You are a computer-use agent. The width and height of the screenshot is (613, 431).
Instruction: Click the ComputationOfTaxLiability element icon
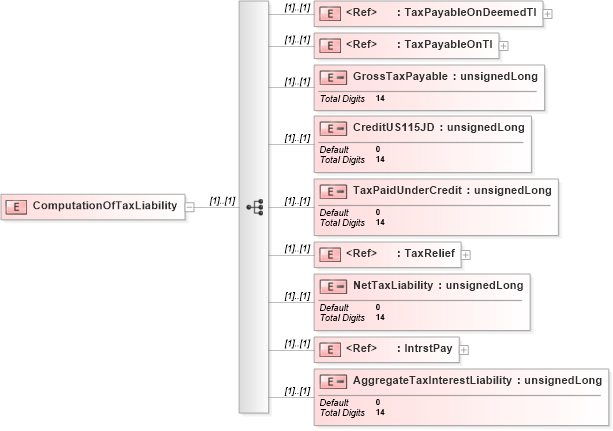[17, 207]
